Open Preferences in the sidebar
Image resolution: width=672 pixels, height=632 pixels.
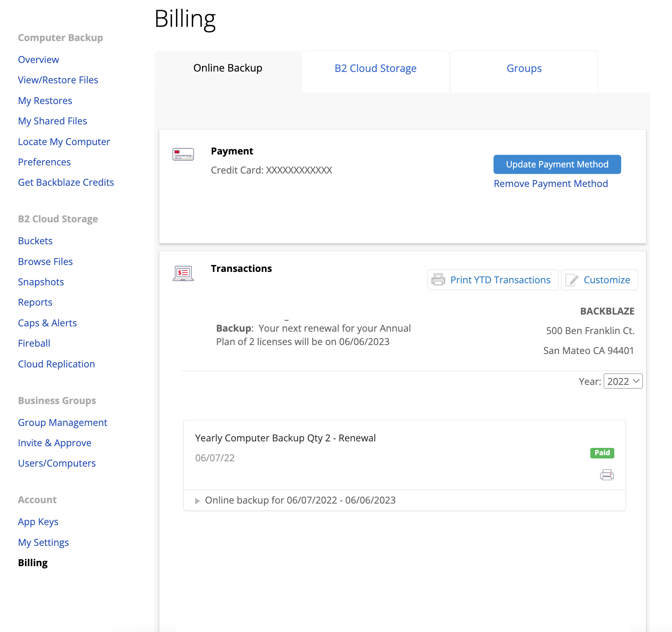(44, 162)
